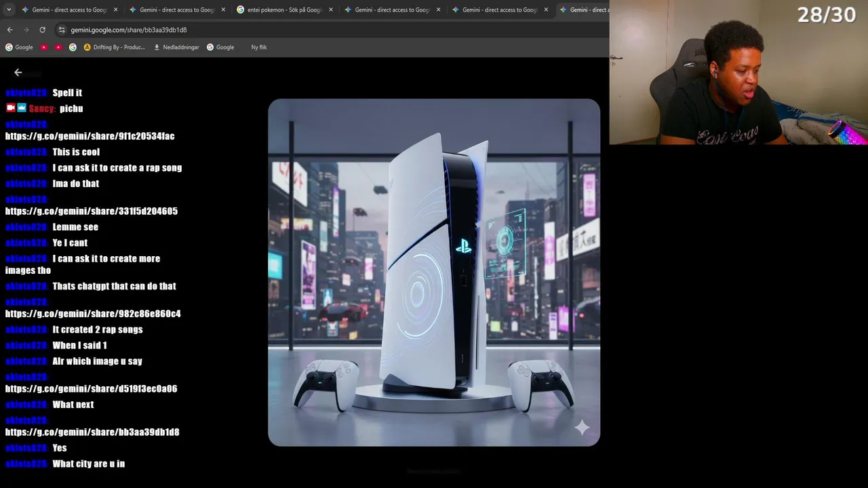
Task: Open the Drifting By - Produc... bookmark
Action: click(115, 47)
